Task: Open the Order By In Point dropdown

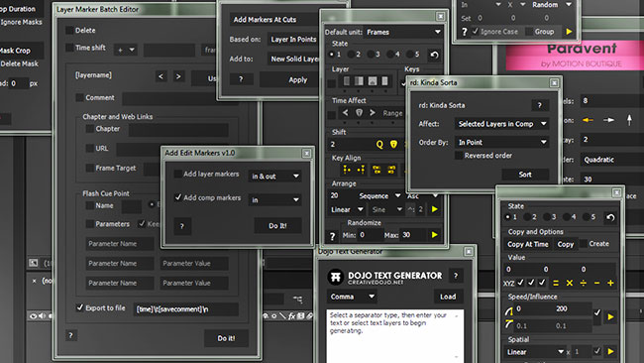Action: [501, 142]
